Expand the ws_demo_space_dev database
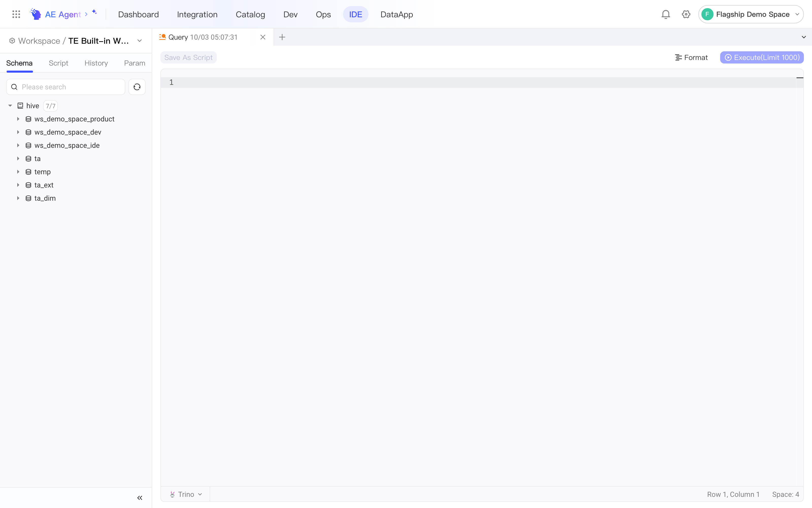812x508 pixels. (x=18, y=132)
